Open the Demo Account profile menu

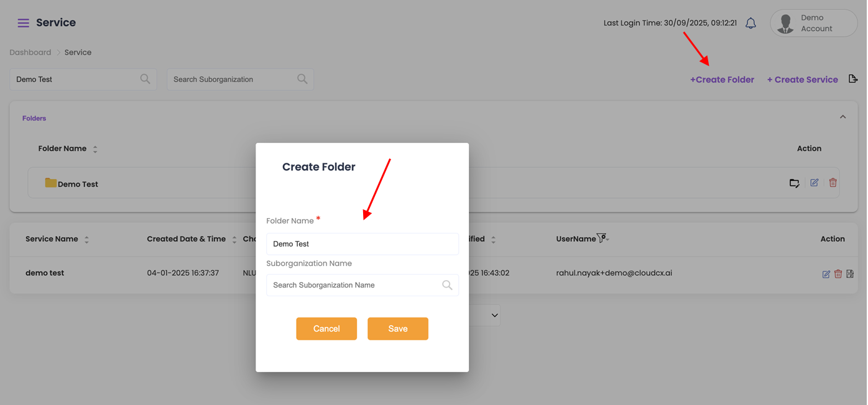[813, 24]
